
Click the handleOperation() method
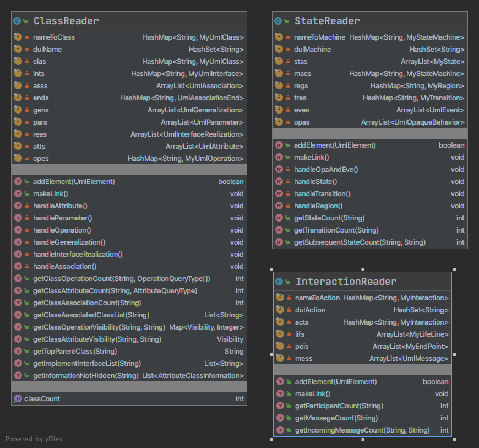[62, 230]
